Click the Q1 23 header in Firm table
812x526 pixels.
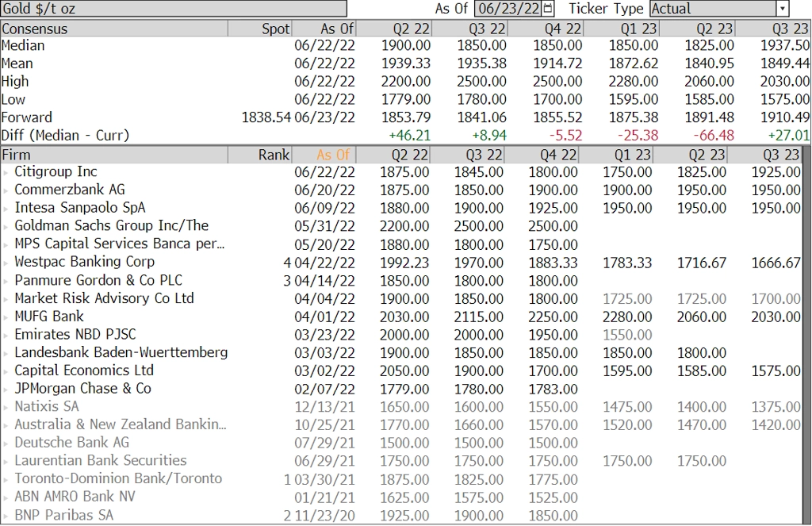(x=615, y=155)
